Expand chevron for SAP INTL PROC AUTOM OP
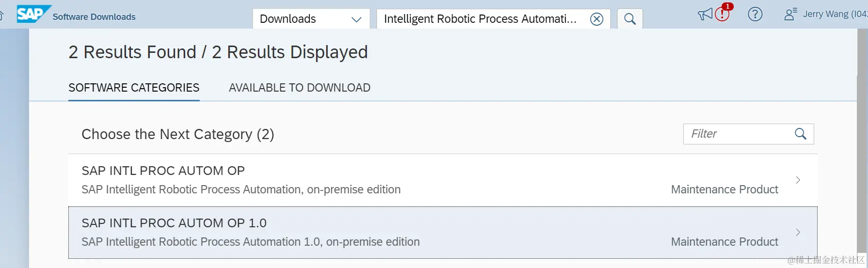Image resolution: width=868 pixels, height=268 pixels. pos(798,180)
